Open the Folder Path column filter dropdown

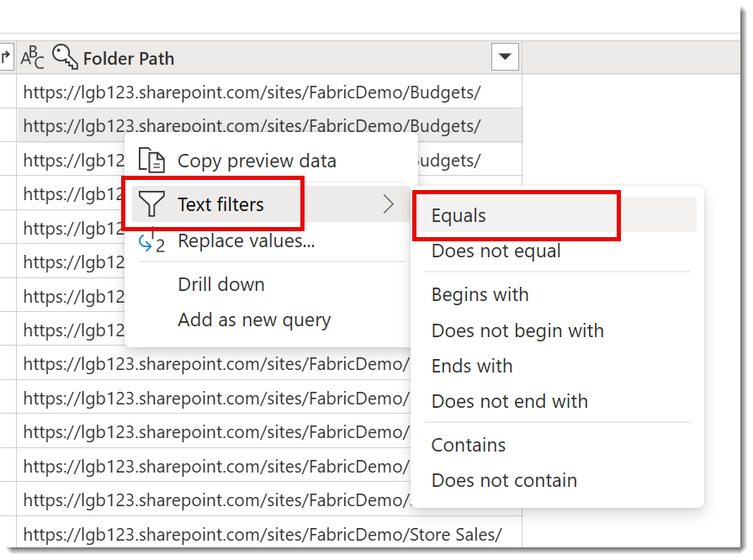pyautogui.click(x=505, y=57)
